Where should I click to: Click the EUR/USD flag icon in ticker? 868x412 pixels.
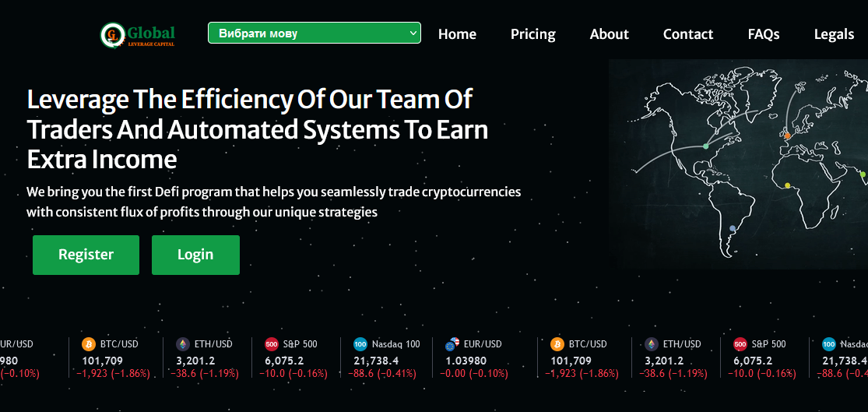[x=452, y=344]
